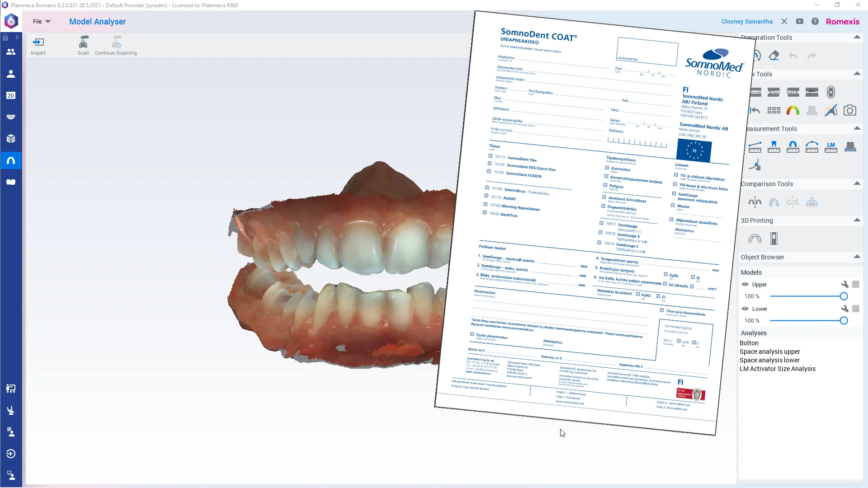Viewport: 868px width, 488px height.
Task: Toggle visibility of the Upper model
Action: [745, 284]
